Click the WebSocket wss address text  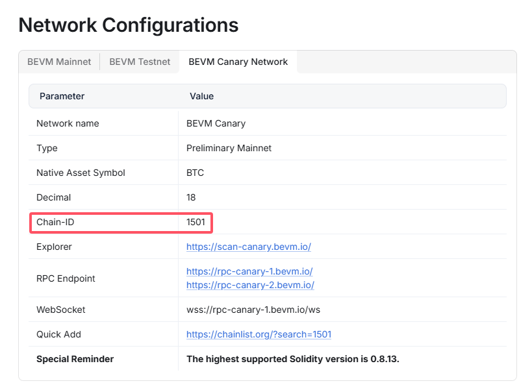point(253,310)
